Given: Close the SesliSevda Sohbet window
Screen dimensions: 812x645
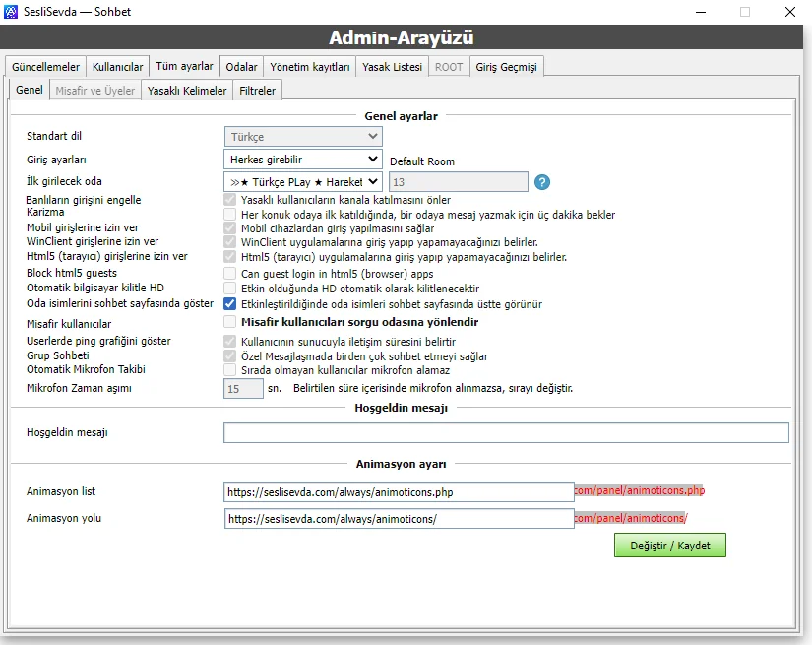Looking at the screenshot, I should click(789, 12).
